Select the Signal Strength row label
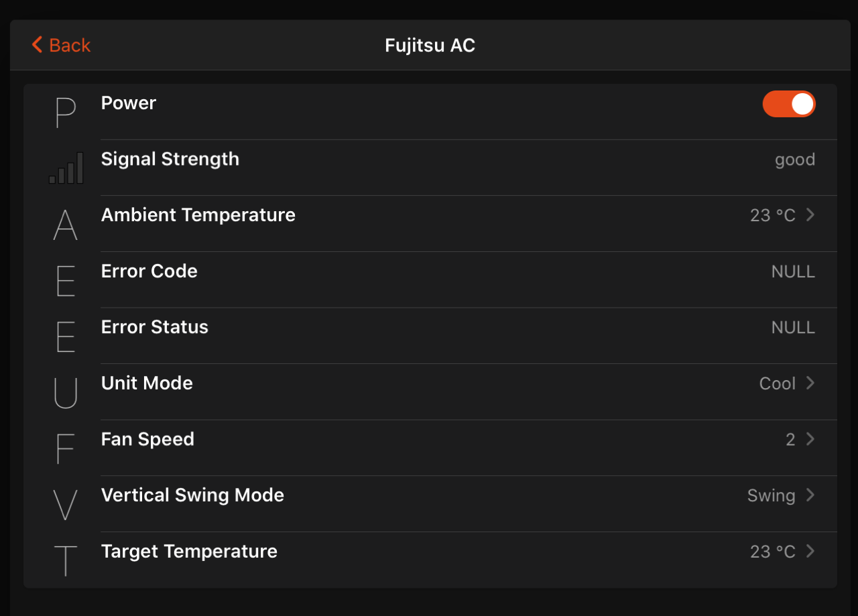The height and width of the screenshot is (616, 858). point(170,159)
